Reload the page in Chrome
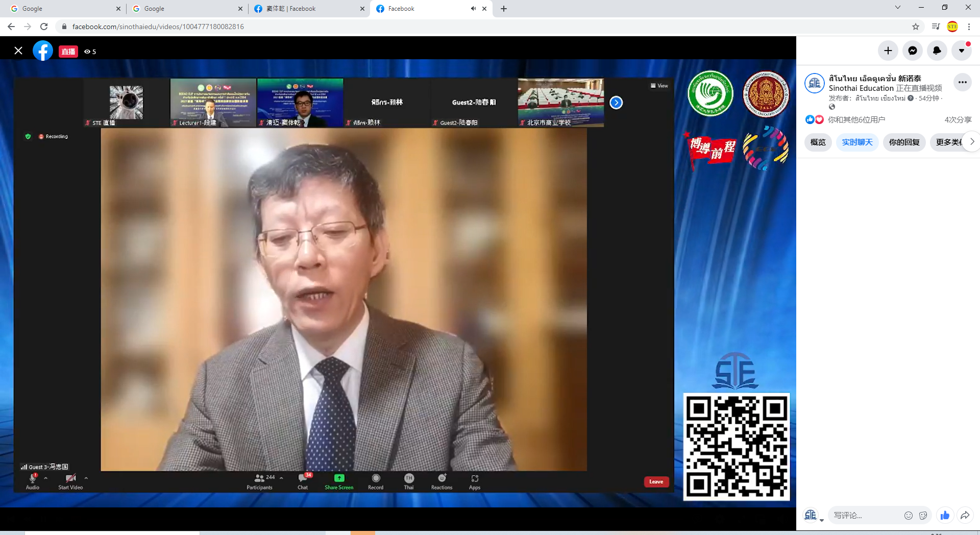The height and width of the screenshot is (535, 980). pyautogui.click(x=44, y=27)
